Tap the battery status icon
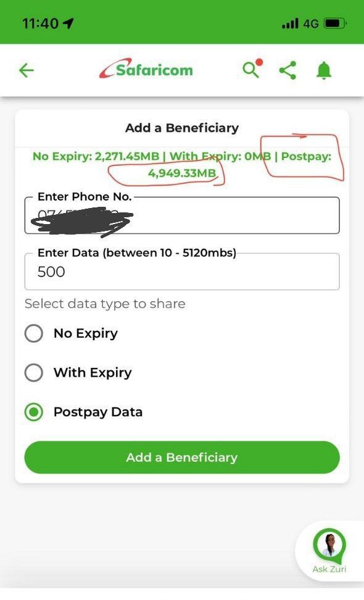 click(x=336, y=23)
